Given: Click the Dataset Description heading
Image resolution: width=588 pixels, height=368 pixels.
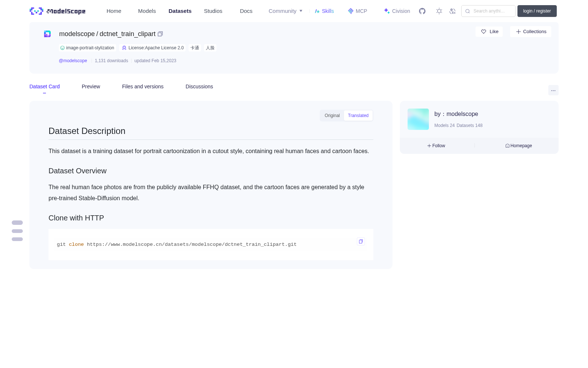Looking at the screenshot, I should (x=87, y=131).
